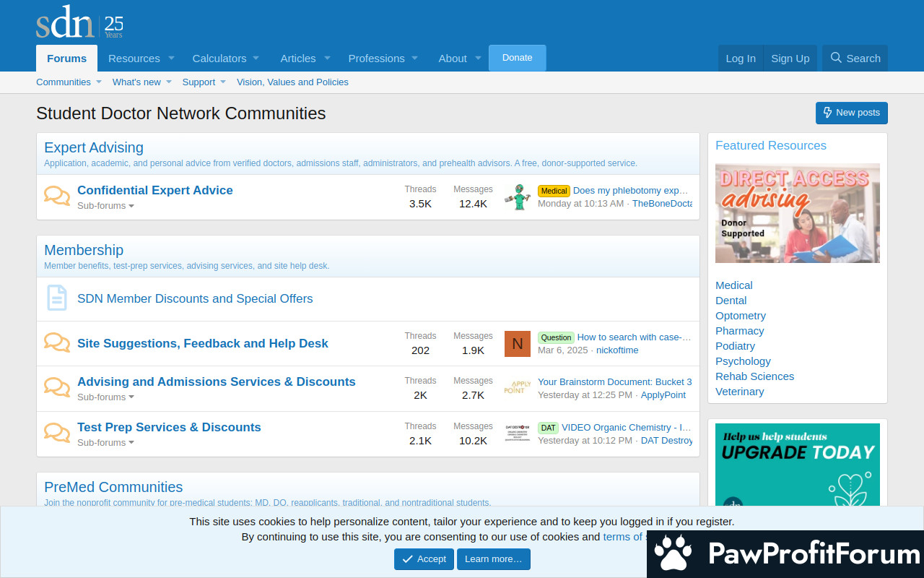Open the Veterinary featured resource link
Viewport: 924px width, 578px height.
pyautogui.click(x=739, y=392)
